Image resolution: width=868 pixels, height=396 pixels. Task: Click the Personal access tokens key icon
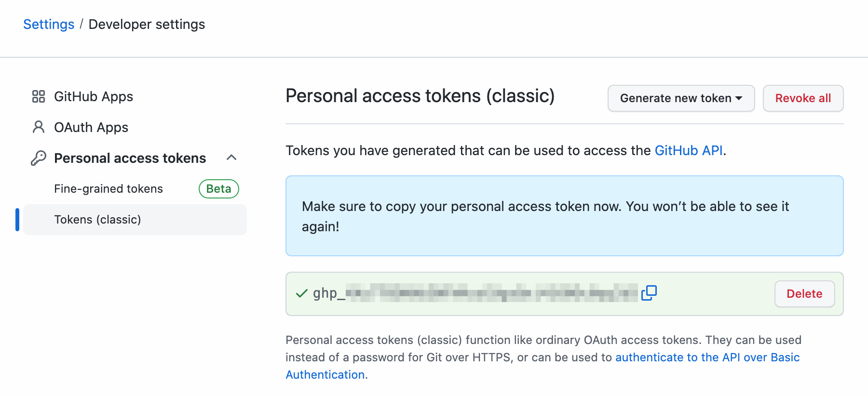(39, 158)
